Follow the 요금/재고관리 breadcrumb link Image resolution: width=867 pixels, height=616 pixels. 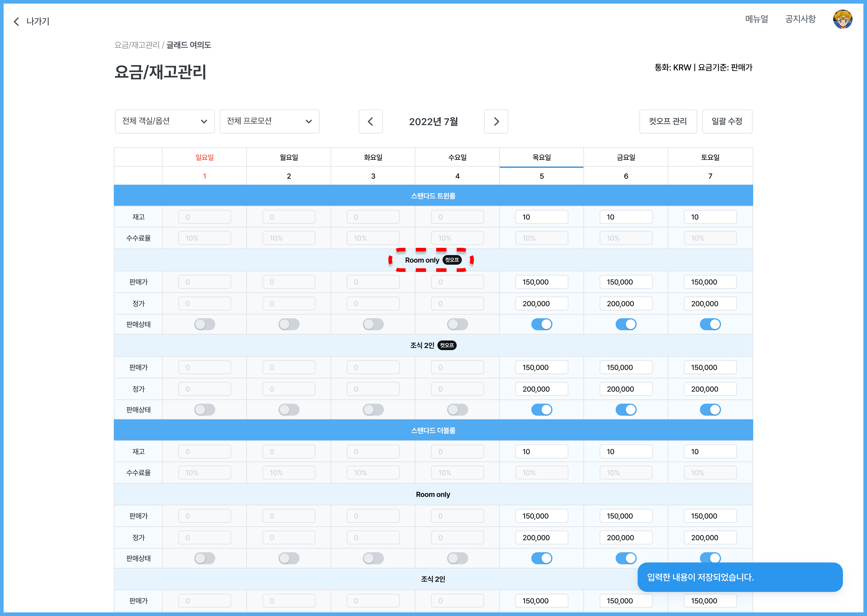[137, 45]
